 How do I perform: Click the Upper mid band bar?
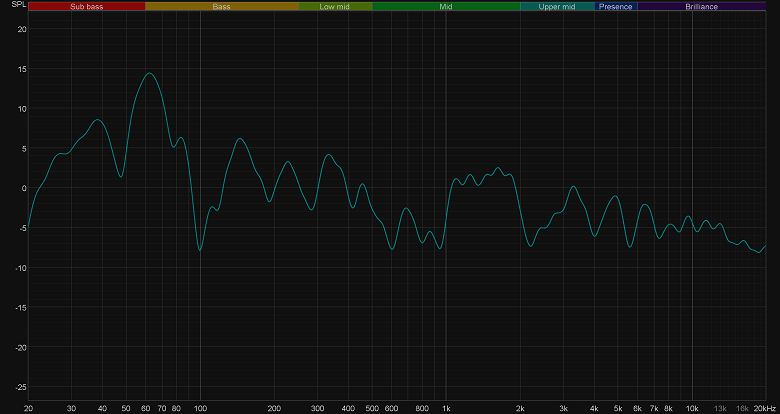pos(557,6)
